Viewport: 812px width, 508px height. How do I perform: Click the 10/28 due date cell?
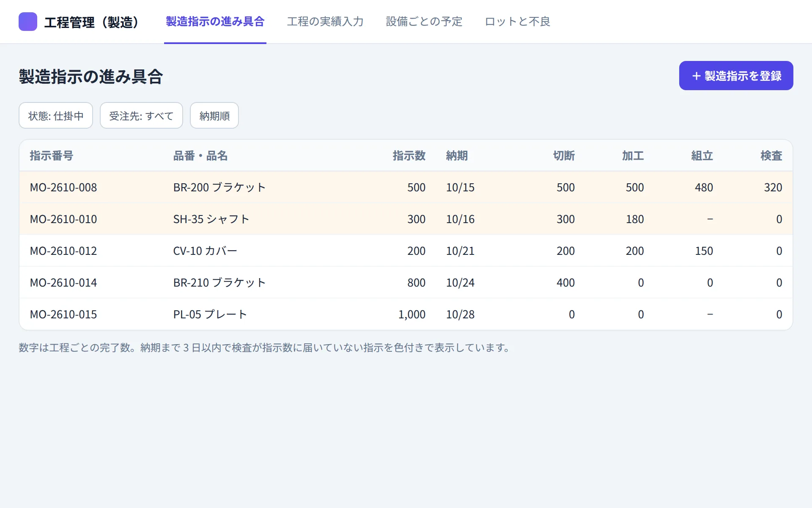click(461, 315)
